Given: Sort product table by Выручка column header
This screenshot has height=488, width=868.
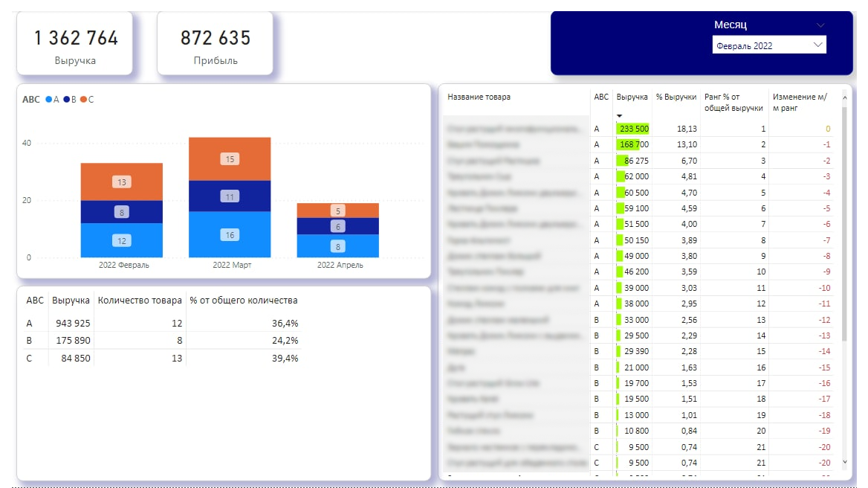Looking at the screenshot, I should click(632, 97).
